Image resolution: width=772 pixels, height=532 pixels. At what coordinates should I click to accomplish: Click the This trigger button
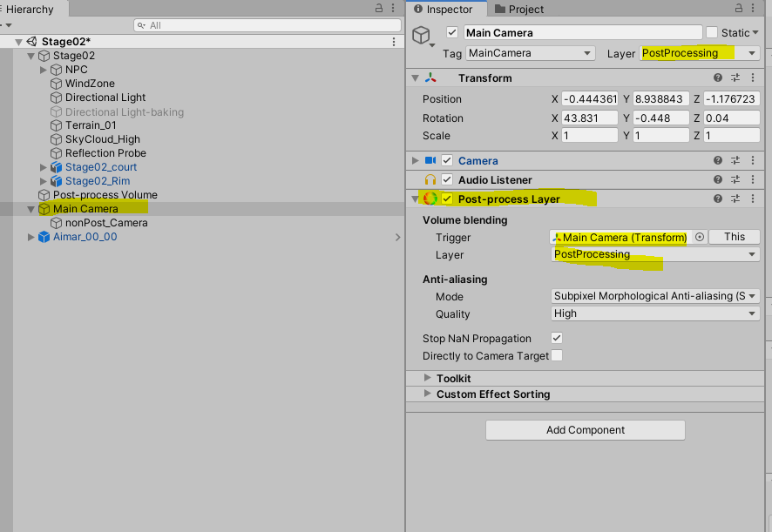coord(735,237)
